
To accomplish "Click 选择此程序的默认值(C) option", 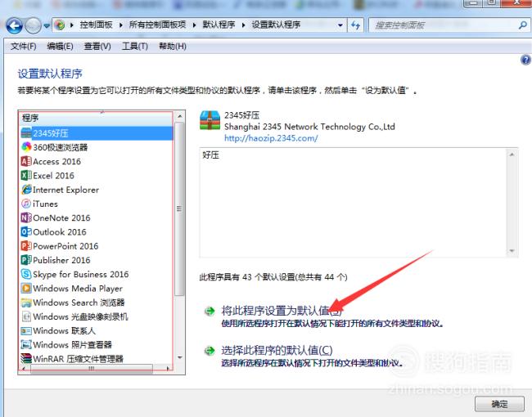I will (277, 350).
